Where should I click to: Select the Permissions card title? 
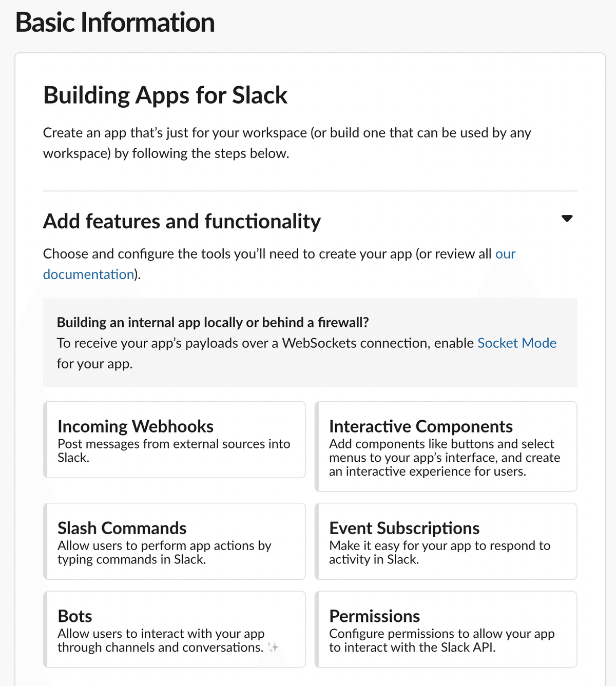pyautogui.click(x=375, y=616)
